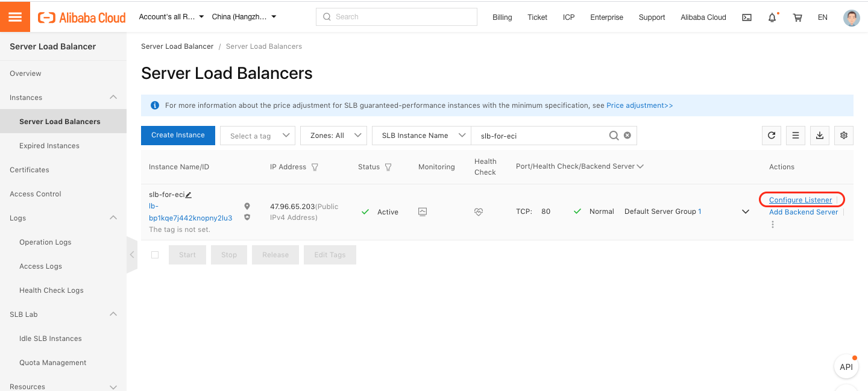
Task: Refresh the load balancer list
Action: [x=772, y=136]
